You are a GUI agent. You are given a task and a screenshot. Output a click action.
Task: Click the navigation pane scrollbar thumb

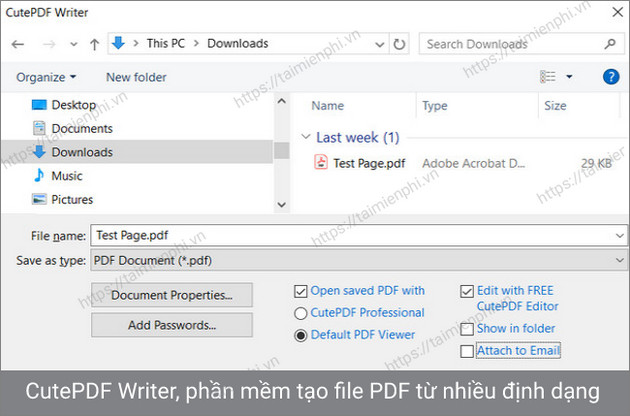click(282, 151)
